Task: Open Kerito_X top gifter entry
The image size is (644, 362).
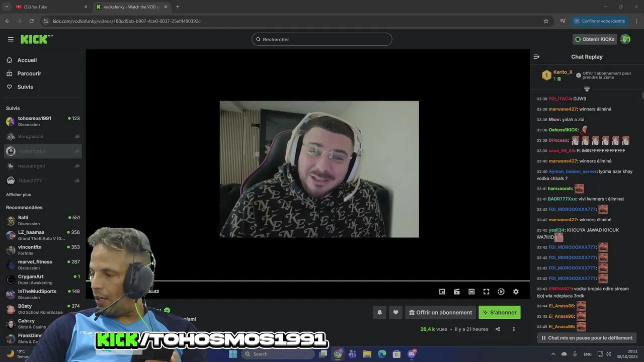Action: (557, 75)
